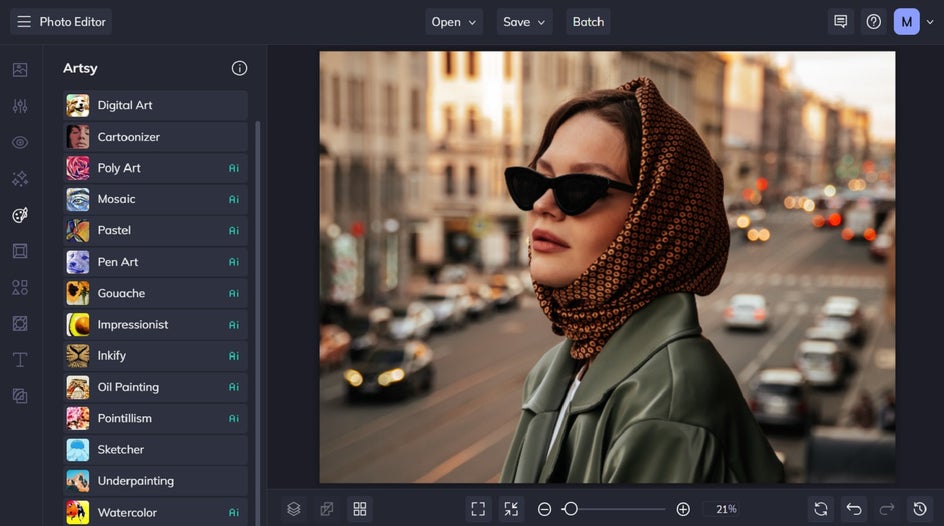Click the Batch button
This screenshot has height=526, width=944.
click(x=588, y=22)
